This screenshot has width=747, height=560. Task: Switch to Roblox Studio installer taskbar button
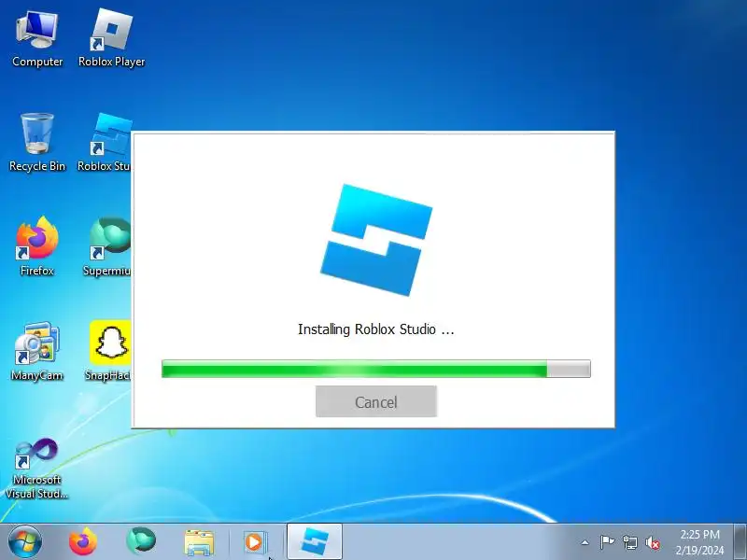315,542
